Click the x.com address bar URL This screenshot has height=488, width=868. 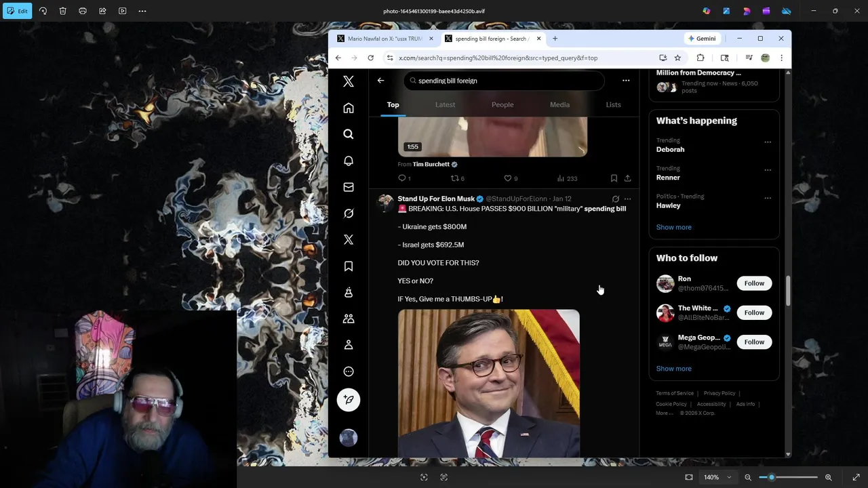498,58
